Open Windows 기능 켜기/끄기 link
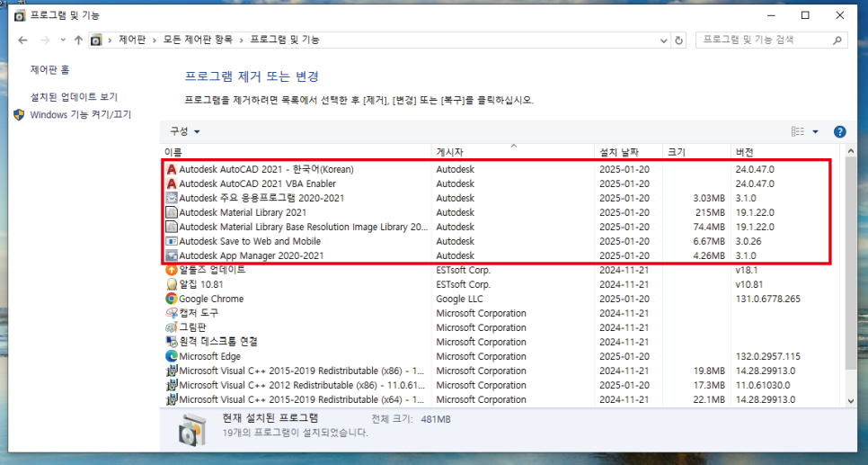This screenshot has width=868, height=465. coord(80,115)
